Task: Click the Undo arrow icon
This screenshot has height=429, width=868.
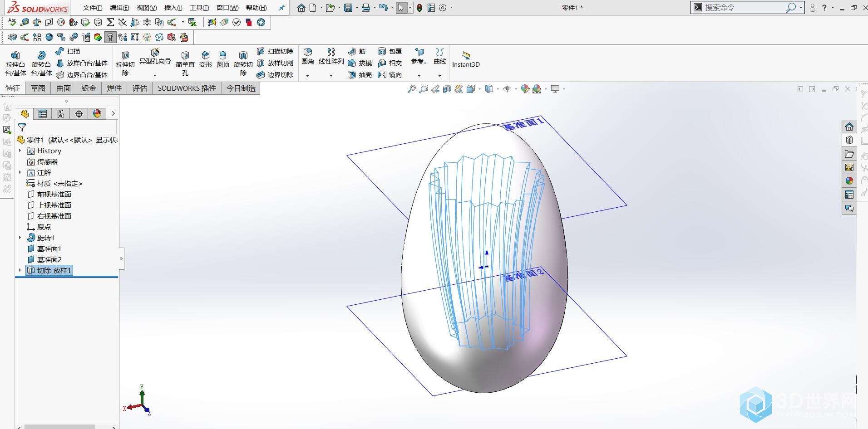Action: [384, 8]
